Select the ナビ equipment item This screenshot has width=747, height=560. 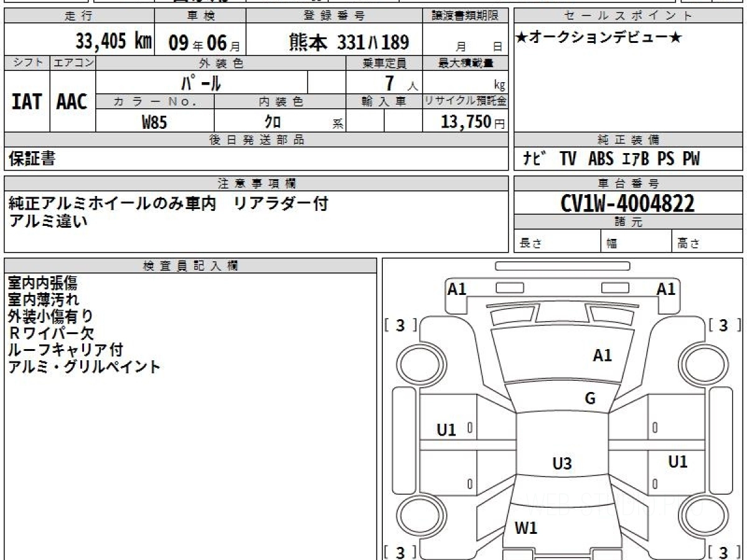[x=535, y=159]
